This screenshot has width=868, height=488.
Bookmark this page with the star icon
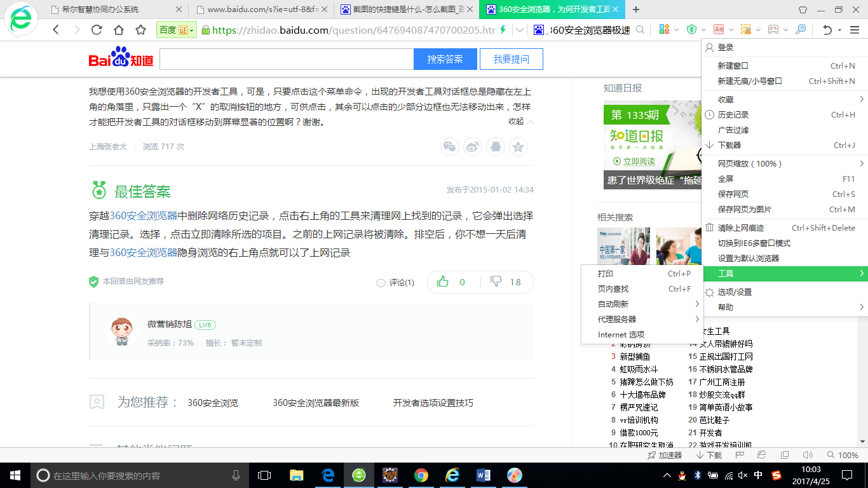(x=141, y=30)
